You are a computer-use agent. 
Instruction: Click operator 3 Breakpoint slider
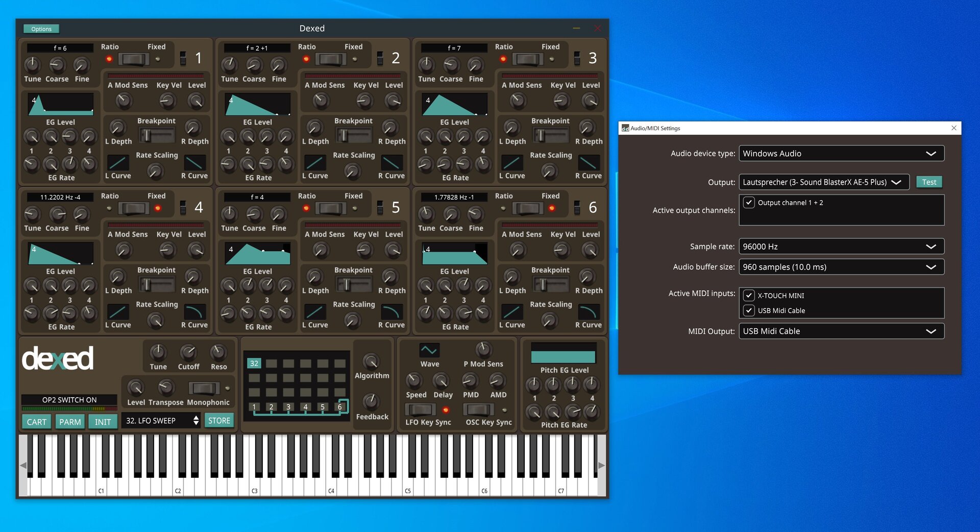coord(551,135)
